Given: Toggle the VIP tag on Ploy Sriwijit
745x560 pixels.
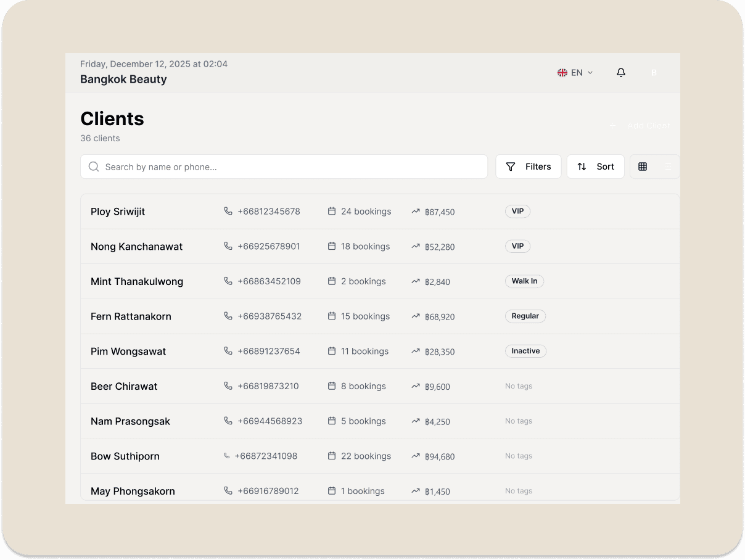Looking at the screenshot, I should pyautogui.click(x=517, y=211).
